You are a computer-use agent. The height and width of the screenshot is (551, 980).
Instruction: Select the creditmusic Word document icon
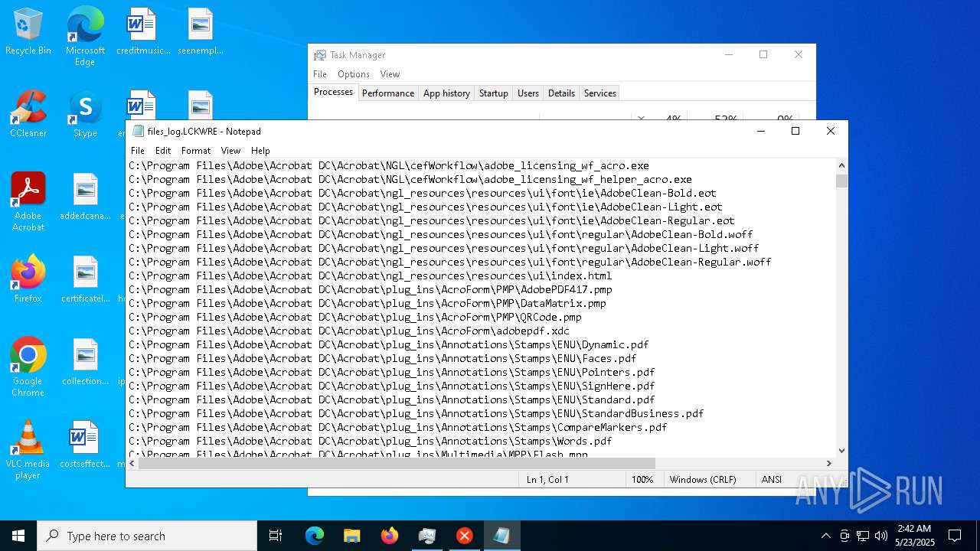click(x=143, y=32)
